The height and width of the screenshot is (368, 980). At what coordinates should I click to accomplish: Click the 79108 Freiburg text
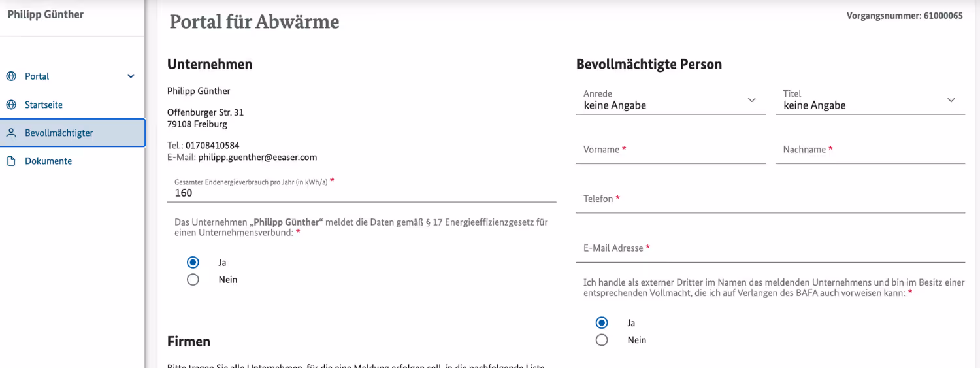click(197, 124)
